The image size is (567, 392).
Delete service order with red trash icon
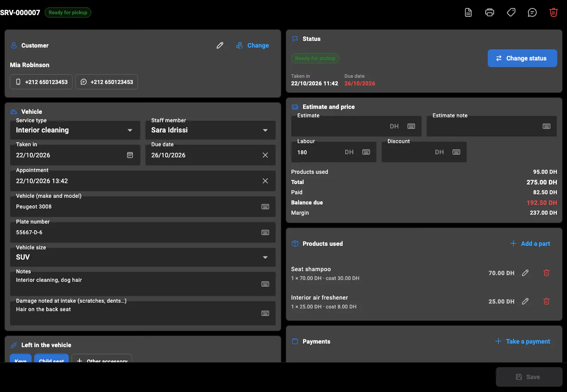pos(554,12)
